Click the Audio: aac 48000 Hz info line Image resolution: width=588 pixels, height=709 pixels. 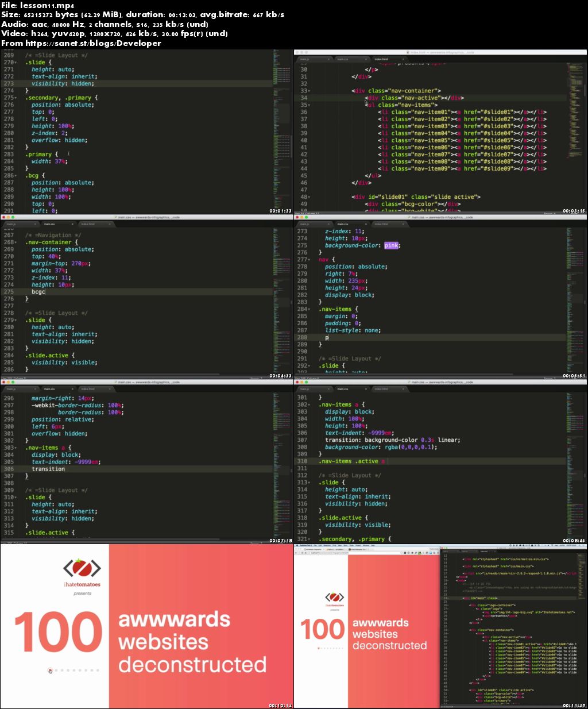[105, 24]
